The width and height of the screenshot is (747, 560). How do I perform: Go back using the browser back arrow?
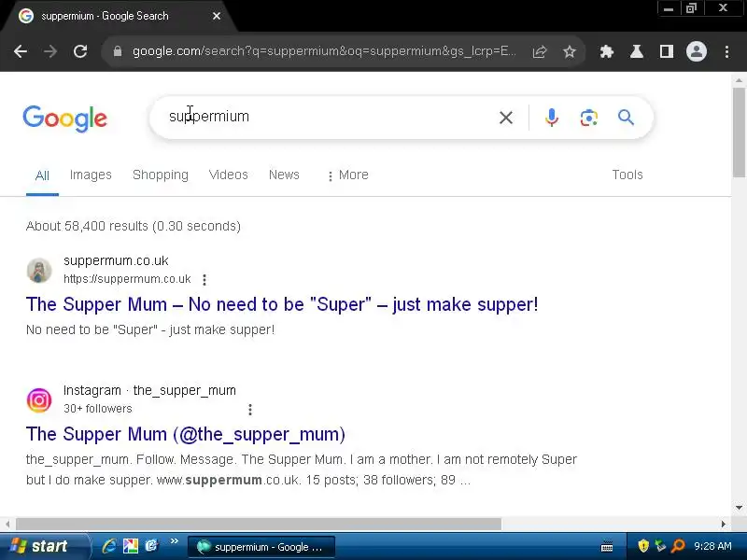pyautogui.click(x=20, y=51)
